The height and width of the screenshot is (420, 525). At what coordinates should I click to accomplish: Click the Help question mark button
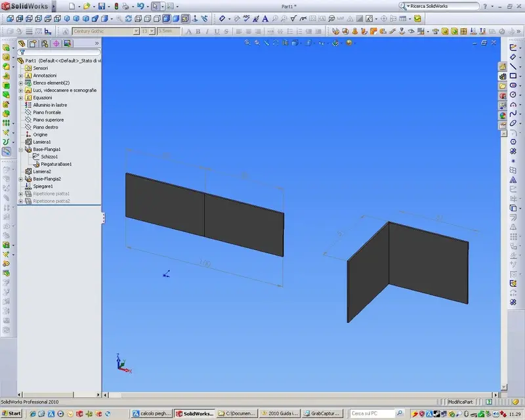point(485,6)
